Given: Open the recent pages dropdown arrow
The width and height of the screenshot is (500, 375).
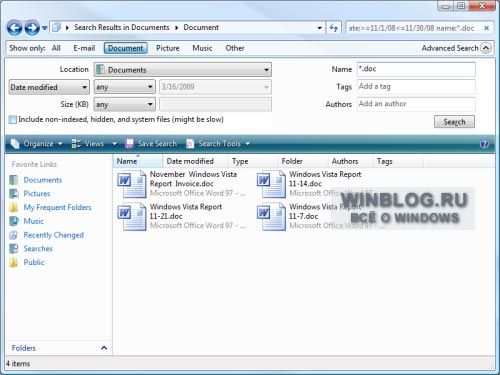Looking at the screenshot, I should [x=44, y=28].
